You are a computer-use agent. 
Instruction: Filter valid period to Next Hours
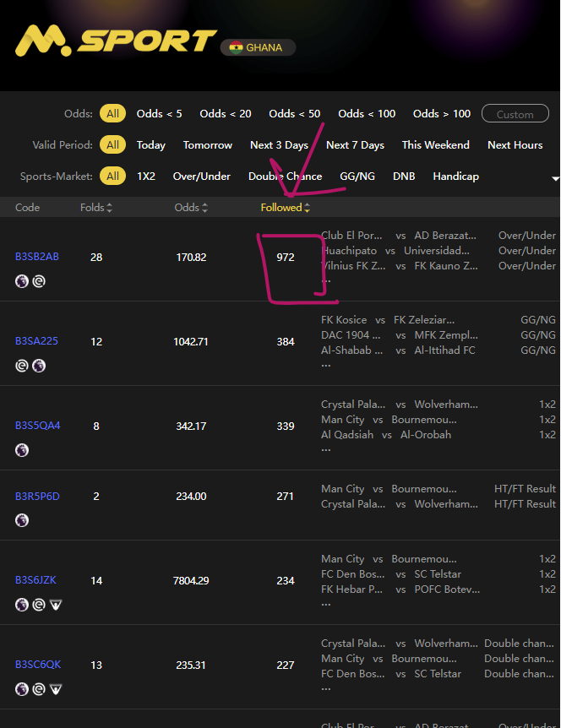pyautogui.click(x=515, y=145)
